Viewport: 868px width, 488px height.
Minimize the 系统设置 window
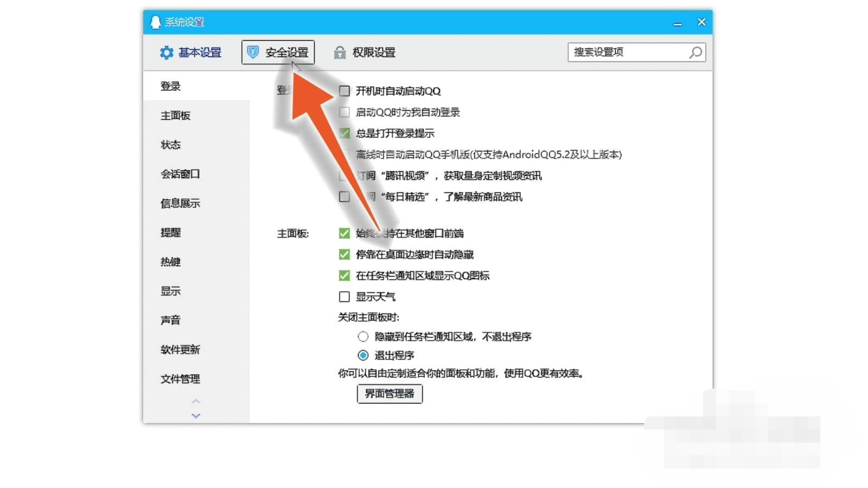pos(678,23)
